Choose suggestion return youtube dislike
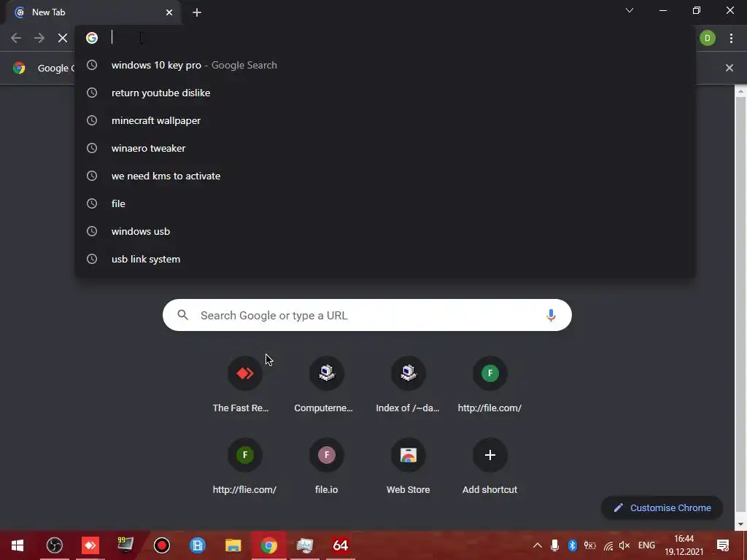This screenshot has width=747, height=560. coord(384,93)
